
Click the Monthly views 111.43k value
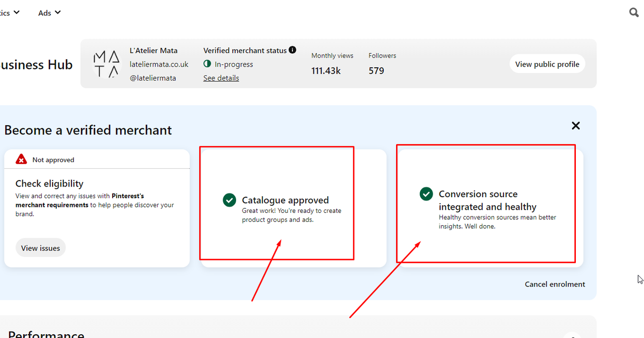point(326,70)
